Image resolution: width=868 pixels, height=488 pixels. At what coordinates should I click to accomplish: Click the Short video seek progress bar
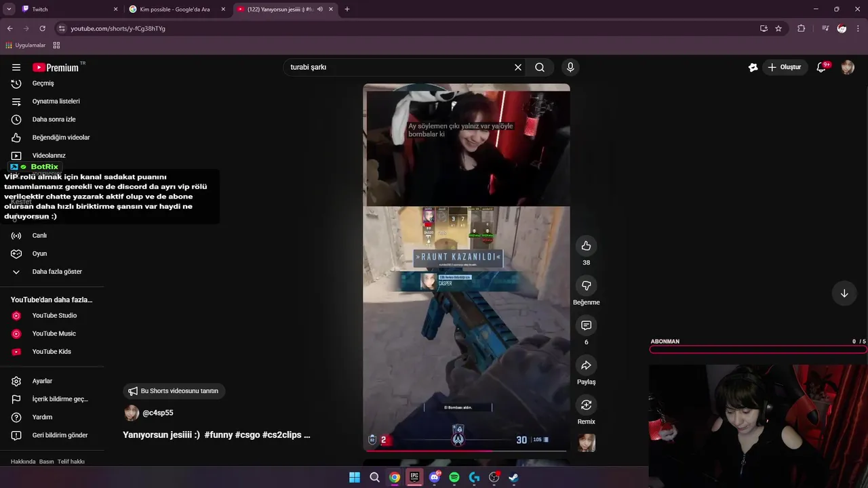point(467,451)
